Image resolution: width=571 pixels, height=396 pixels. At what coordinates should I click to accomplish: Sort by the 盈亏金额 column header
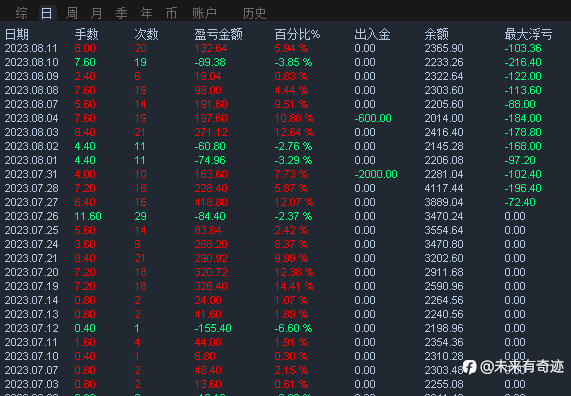pos(218,34)
